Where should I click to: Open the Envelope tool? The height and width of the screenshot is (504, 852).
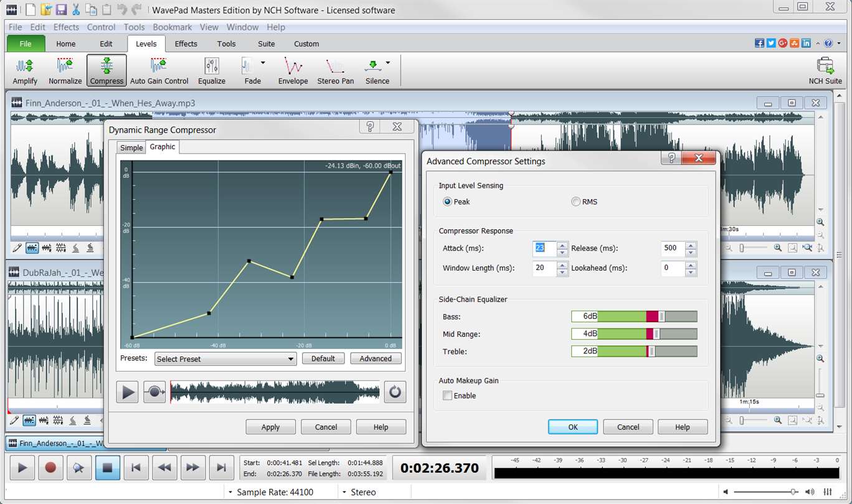pyautogui.click(x=293, y=71)
